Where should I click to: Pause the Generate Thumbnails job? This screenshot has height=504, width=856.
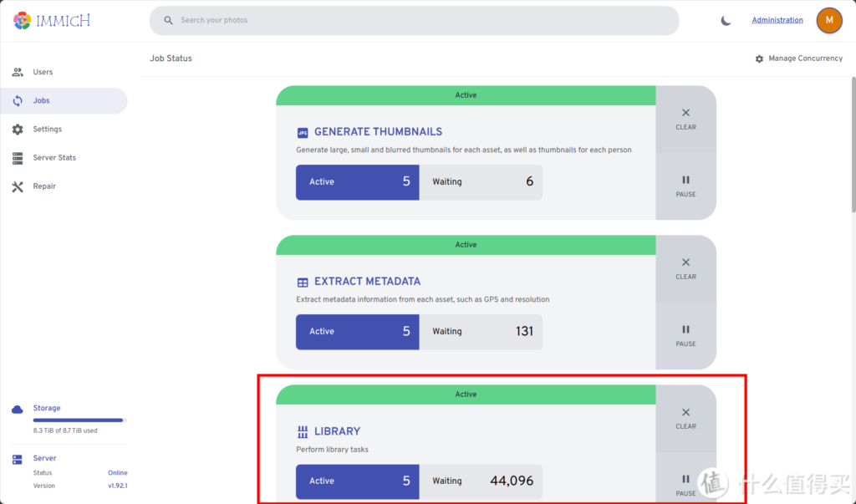[685, 186]
